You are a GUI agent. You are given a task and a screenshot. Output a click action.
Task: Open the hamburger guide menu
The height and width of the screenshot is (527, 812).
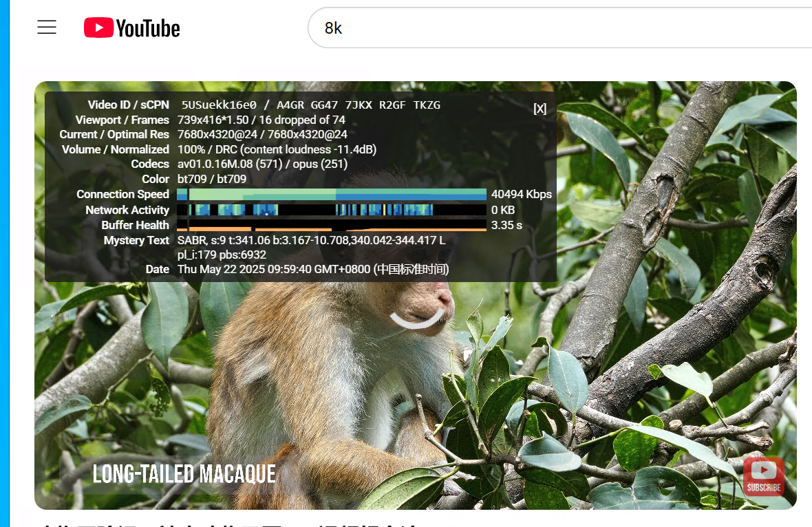[x=47, y=28]
